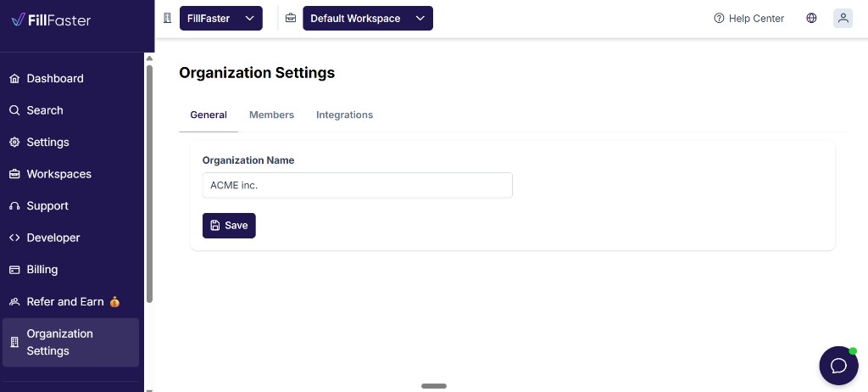
Task: Open the language globe icon
Action: (811, 19)
